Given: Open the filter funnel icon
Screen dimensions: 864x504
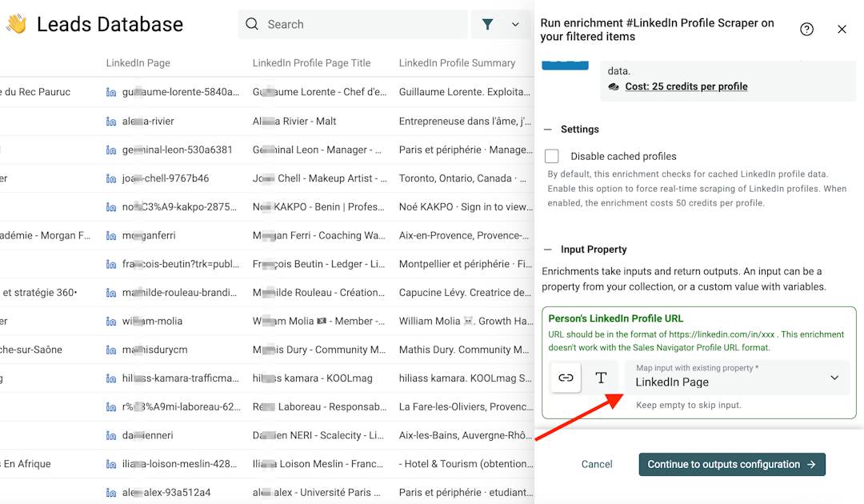Looking at the screenshot, I should (x=487, y=25).
